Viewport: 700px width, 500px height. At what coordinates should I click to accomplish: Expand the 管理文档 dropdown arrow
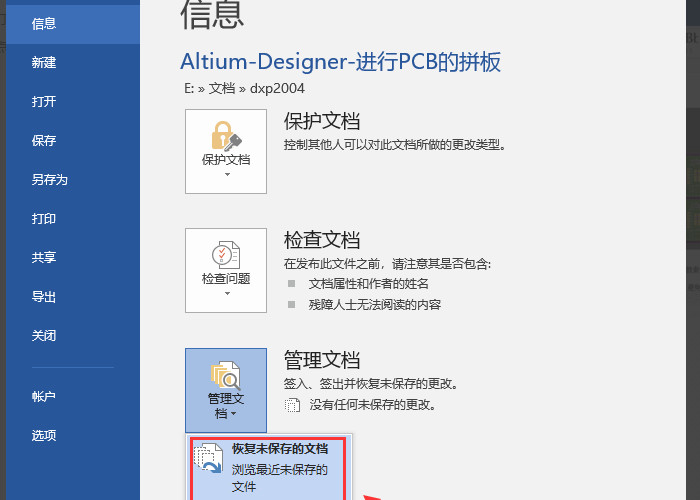[233, 414]
